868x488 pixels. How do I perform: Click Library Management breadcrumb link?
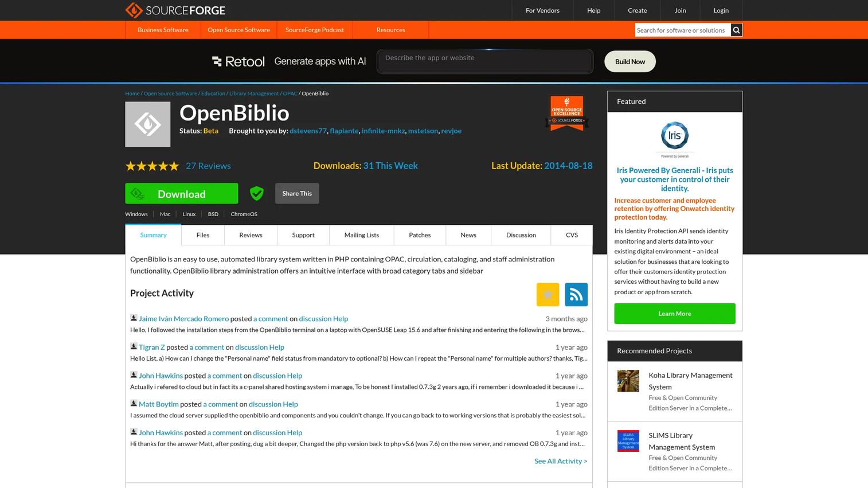point(254,93)
